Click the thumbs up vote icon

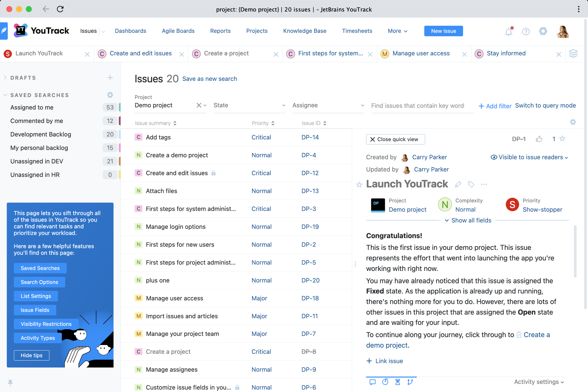(x=539, y=139)
